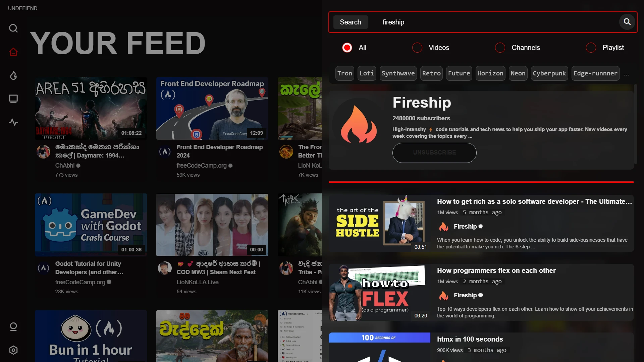Viewport: 644px width, 362px height.
Task: Click the Search icon in top-left
Action: [x=13, y=28]
